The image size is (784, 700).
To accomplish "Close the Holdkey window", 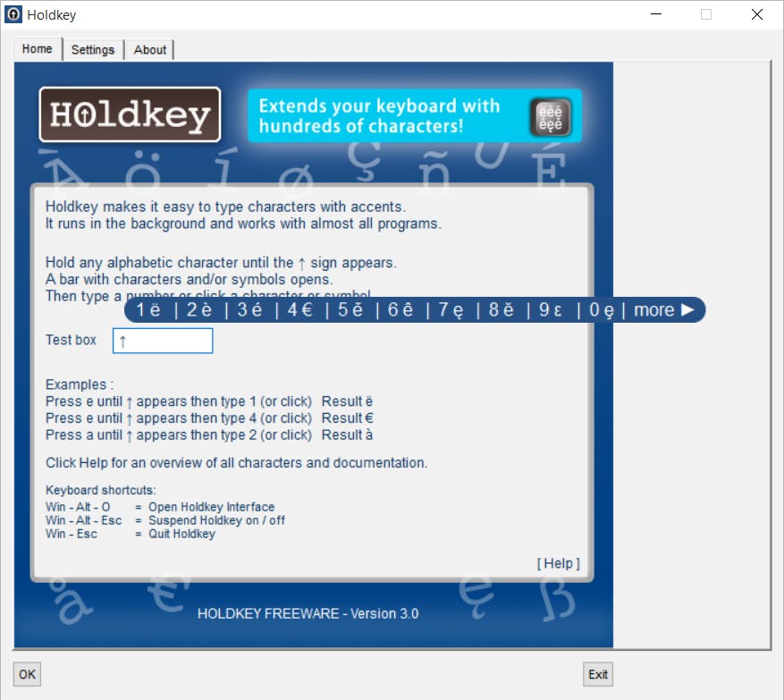I will [x=757, y=14].
